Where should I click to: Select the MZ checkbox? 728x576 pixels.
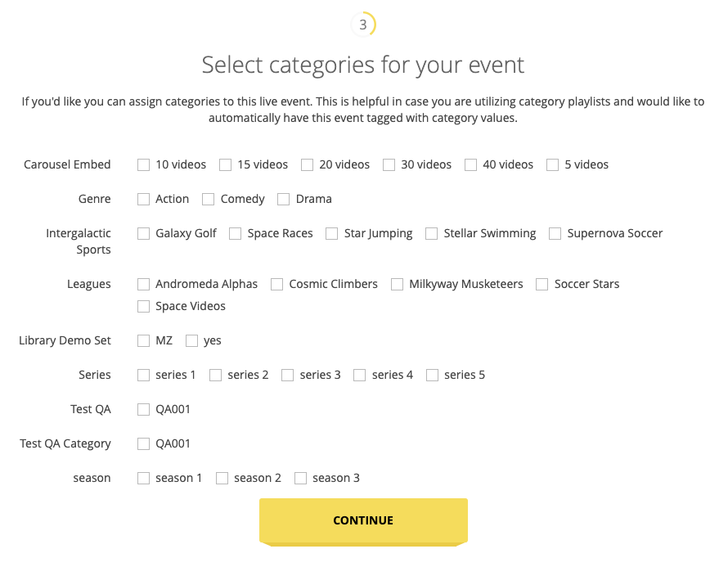pyautogui.click(x=144, y=340)
